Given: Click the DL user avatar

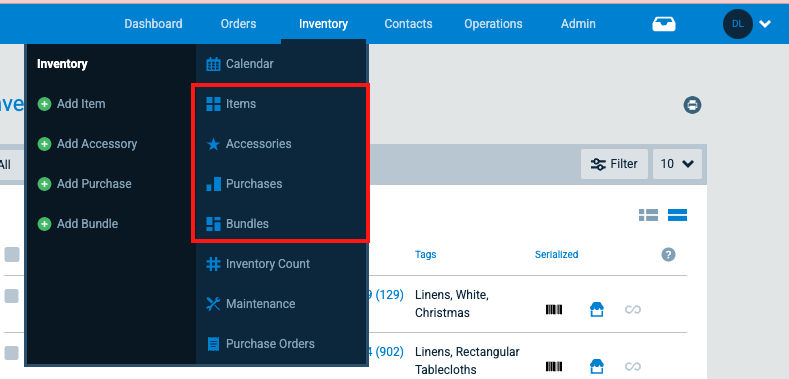Looking at the screenshot, I should 738,24.
